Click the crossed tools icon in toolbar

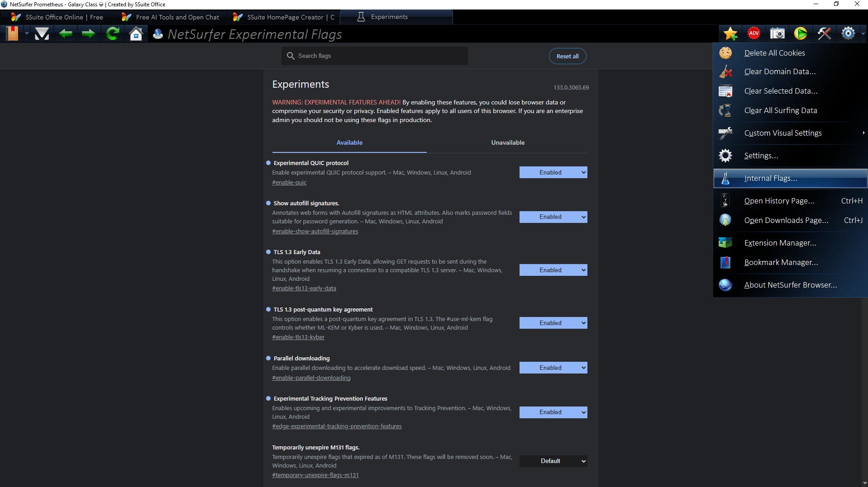pos(824,33)
